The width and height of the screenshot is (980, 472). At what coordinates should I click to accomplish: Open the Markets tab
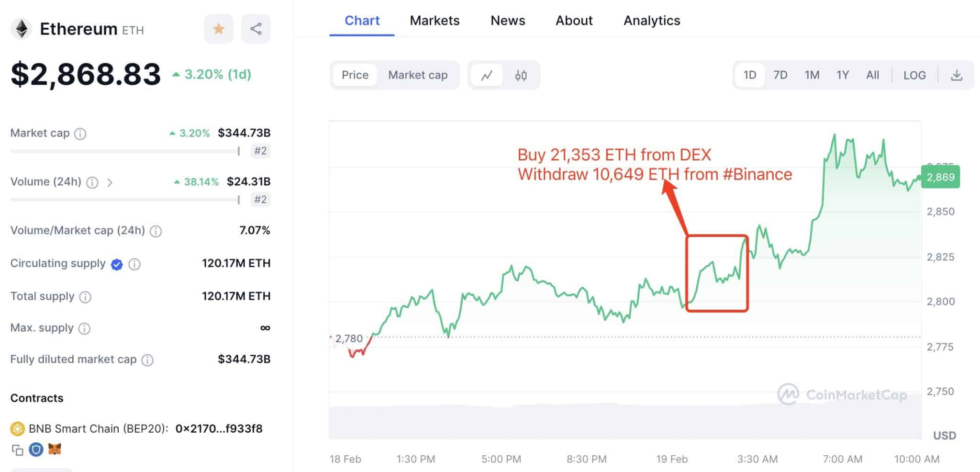[434, 21]
